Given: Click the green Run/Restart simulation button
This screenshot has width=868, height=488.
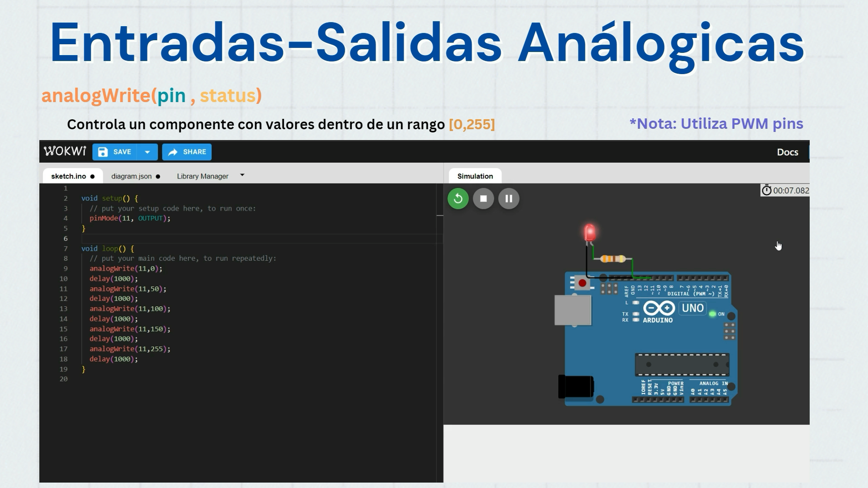Looking at the screenshot, I should pyautogui.click(x=458, y=198).
